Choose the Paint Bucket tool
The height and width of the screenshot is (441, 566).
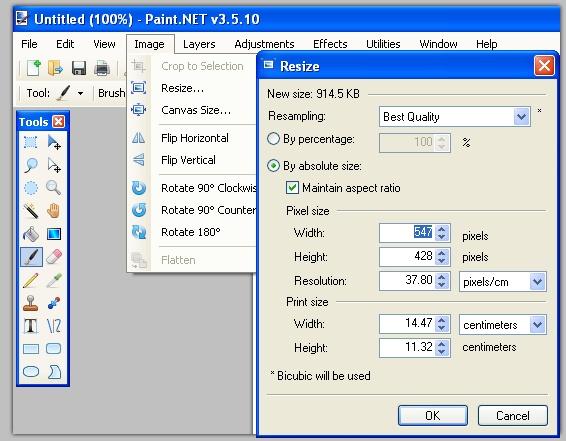(x=31, y=234)
